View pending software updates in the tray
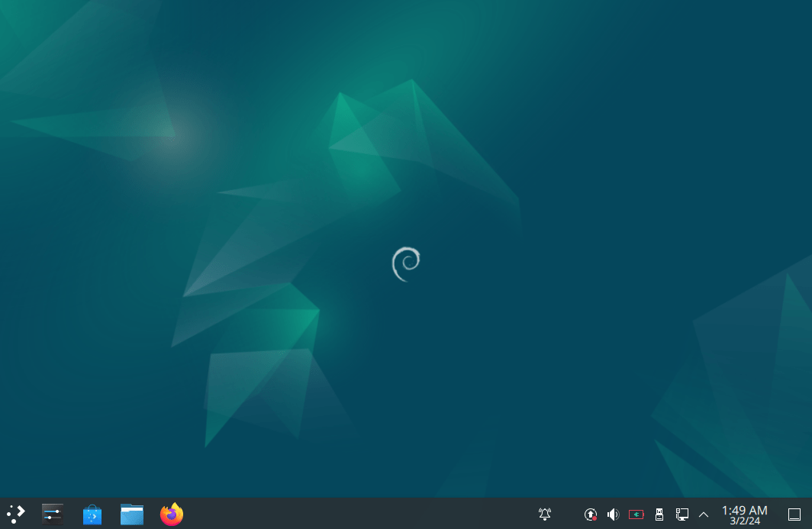The height and width of the screenshot is (529, 812). 590,514
